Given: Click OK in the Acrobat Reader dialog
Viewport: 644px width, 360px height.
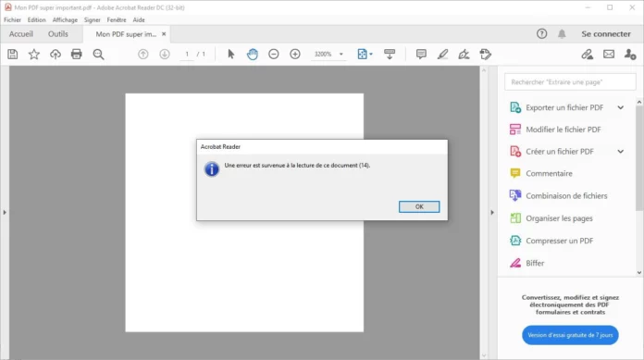Looking at the screenshot, I should [419, 206].
